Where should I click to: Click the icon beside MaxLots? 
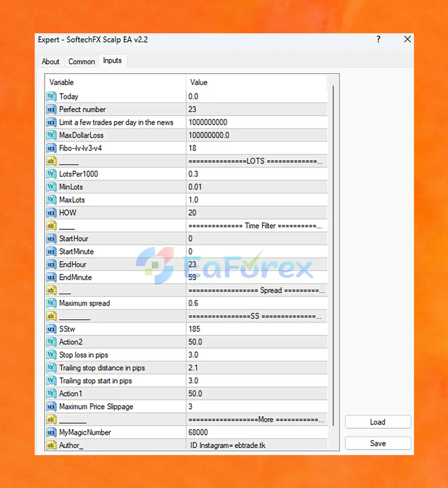(x=51, y=200)
